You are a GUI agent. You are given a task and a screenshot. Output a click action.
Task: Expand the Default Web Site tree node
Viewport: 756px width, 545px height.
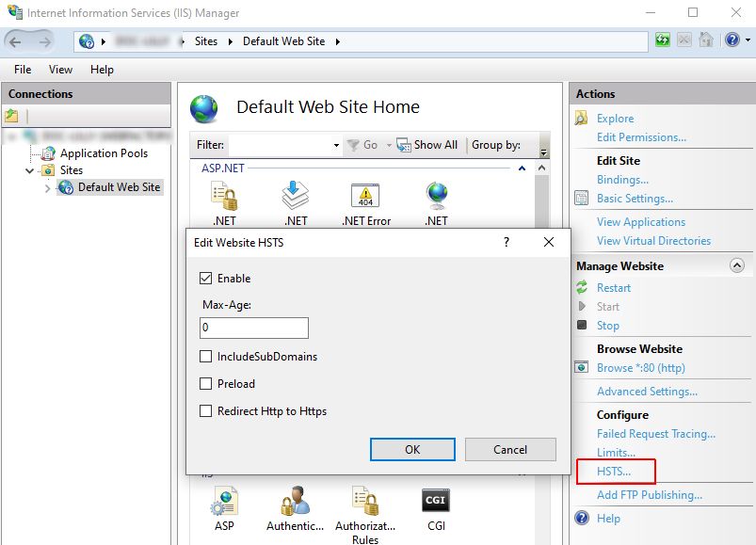pos(49,188)
